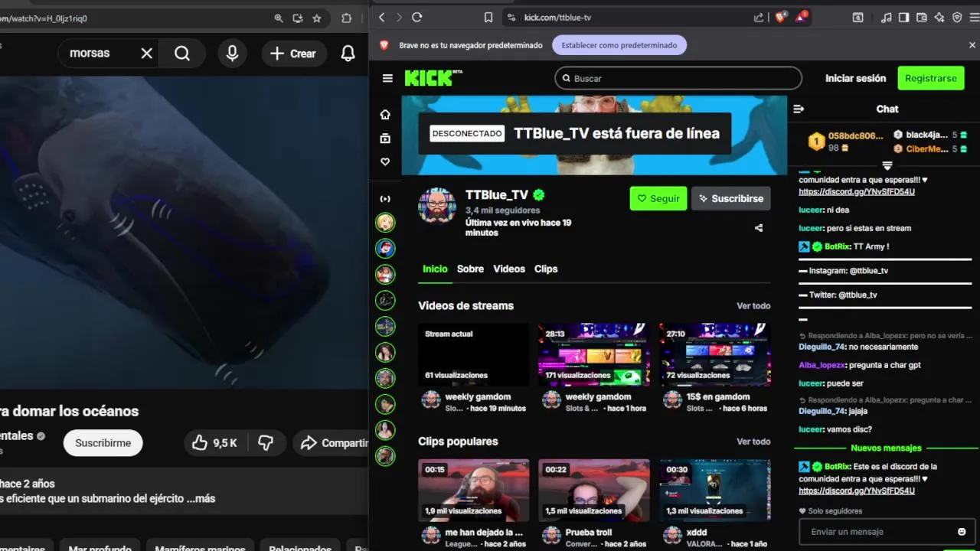The width and height of the screenshot is (980, 551).
Task: Open the Kick sidebar hamburger menu
Action: pyautogui.click(x=387, y=78)
